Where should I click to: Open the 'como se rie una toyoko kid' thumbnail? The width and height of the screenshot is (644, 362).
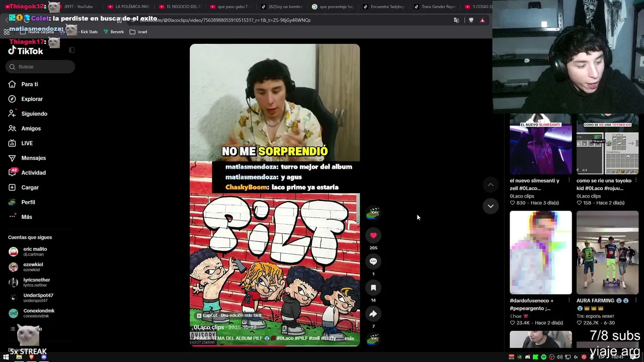tap(607, 144)
